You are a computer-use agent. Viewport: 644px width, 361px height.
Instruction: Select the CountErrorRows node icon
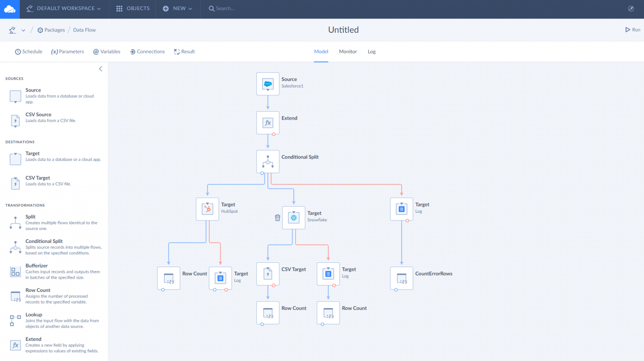[401, 278]
